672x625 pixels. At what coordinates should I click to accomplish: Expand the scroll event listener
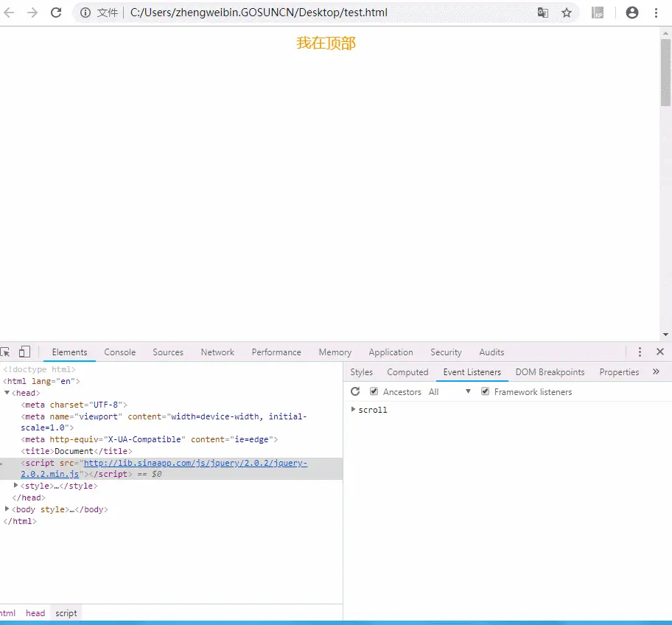(x=353, y=409)
